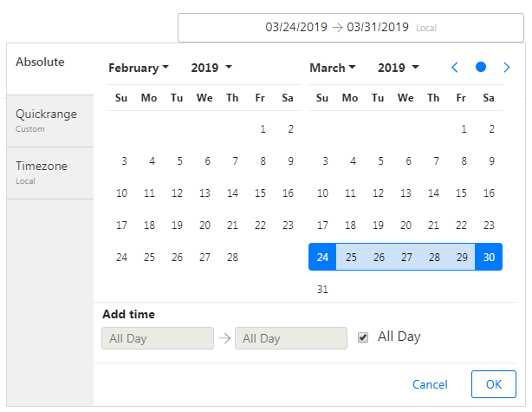This screenshot has height=412, width=532.
Task: Open the March month dropdown
Action: [x=333, y=68]
